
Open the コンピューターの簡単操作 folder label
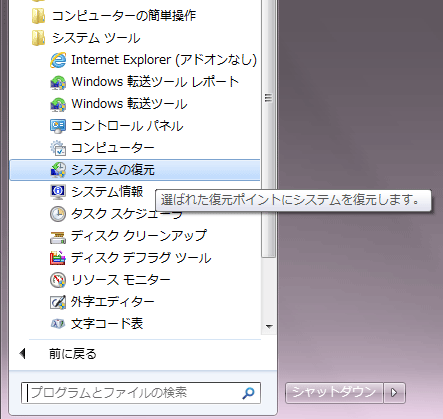tap(124, 16)
